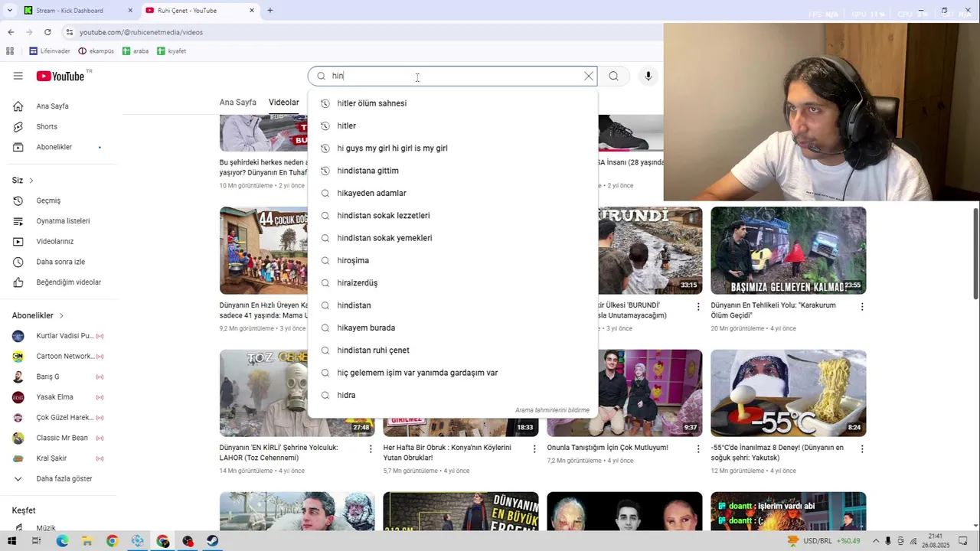Click the YouTube logo

(x=60, y=76)
